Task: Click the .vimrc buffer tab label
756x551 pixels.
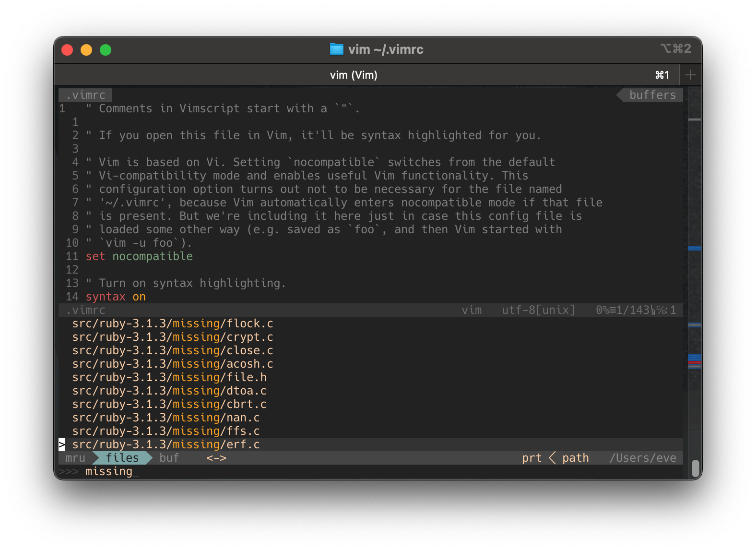Action: [x=86, y=95]
